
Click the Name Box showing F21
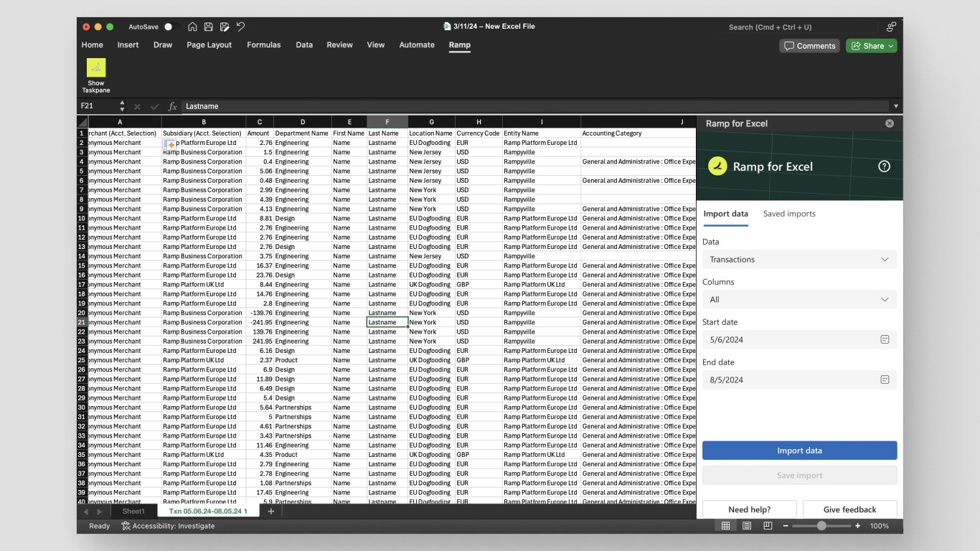pyautogui.click(x=98, y=106)
